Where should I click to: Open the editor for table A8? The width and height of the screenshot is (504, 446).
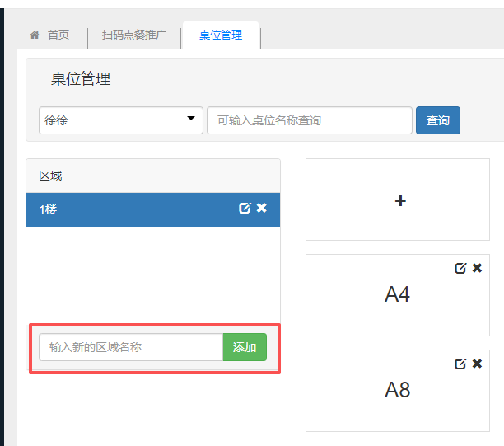[460, 364]
